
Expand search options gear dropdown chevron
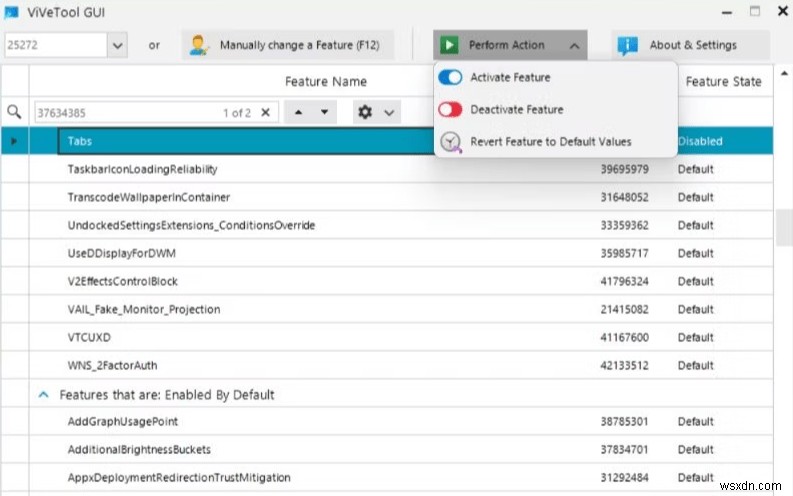pyautogui.click(x=389, y=113)
